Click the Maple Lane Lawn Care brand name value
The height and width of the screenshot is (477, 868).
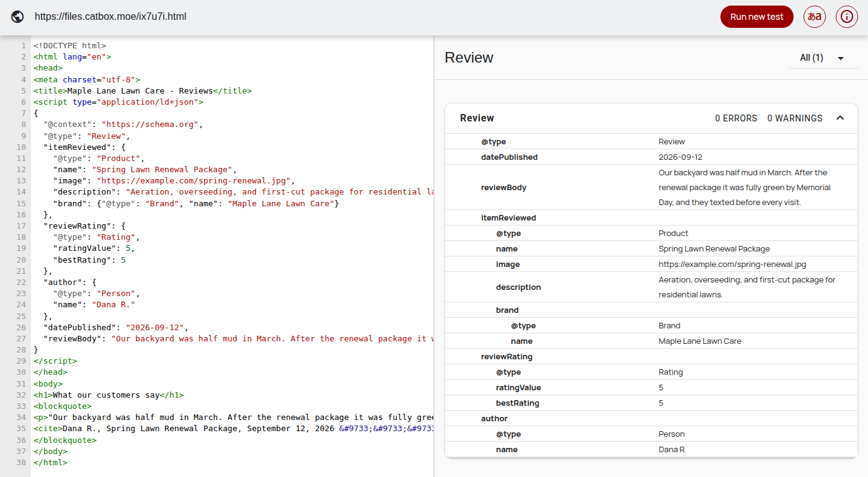(699, 341)
